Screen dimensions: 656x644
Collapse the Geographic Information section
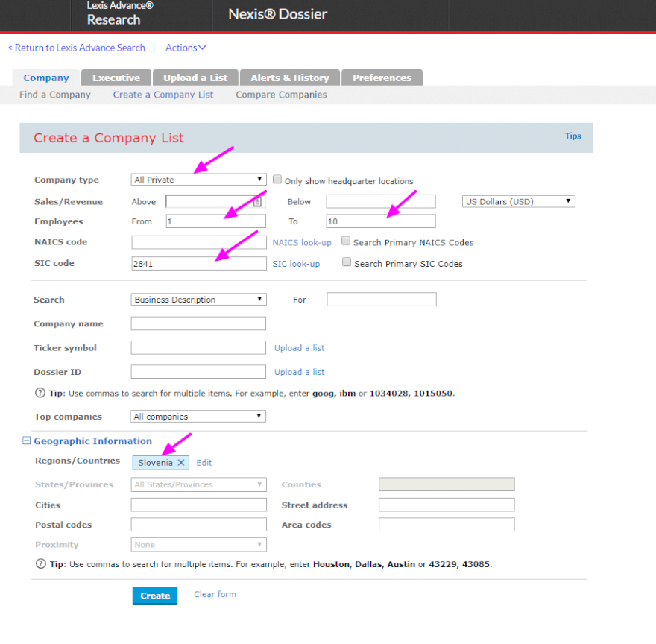point(27,441)
